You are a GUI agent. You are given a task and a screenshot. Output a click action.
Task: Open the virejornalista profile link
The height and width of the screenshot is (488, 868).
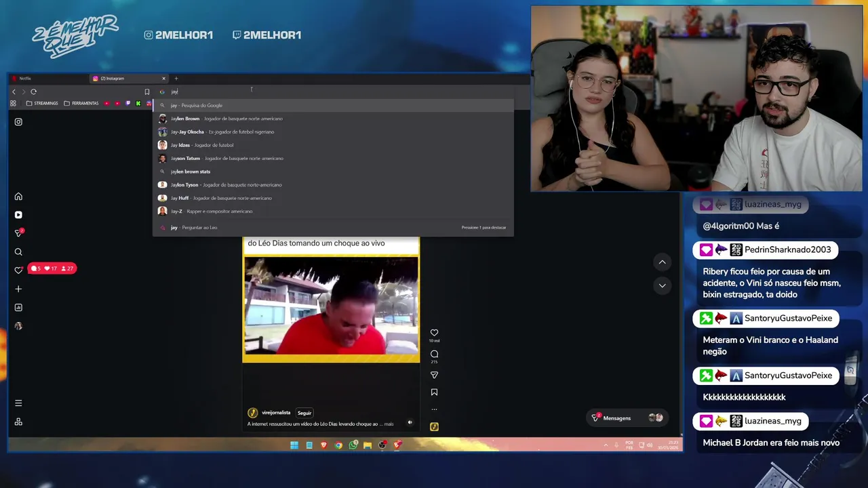tap(276, 413)
